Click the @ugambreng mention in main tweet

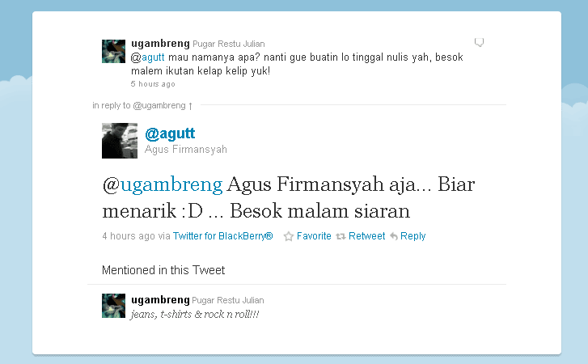click(163, 184)
